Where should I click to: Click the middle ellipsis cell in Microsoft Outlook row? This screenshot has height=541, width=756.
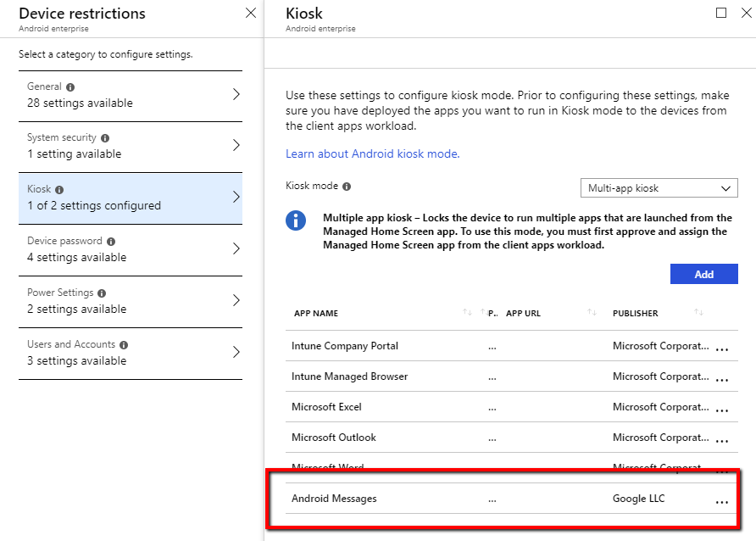click(x=492, y=440)
